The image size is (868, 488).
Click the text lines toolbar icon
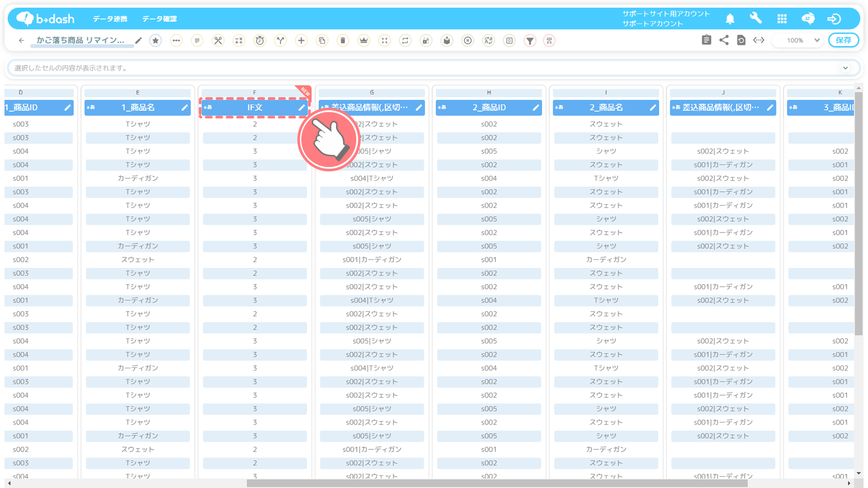[x=197, y=40]
